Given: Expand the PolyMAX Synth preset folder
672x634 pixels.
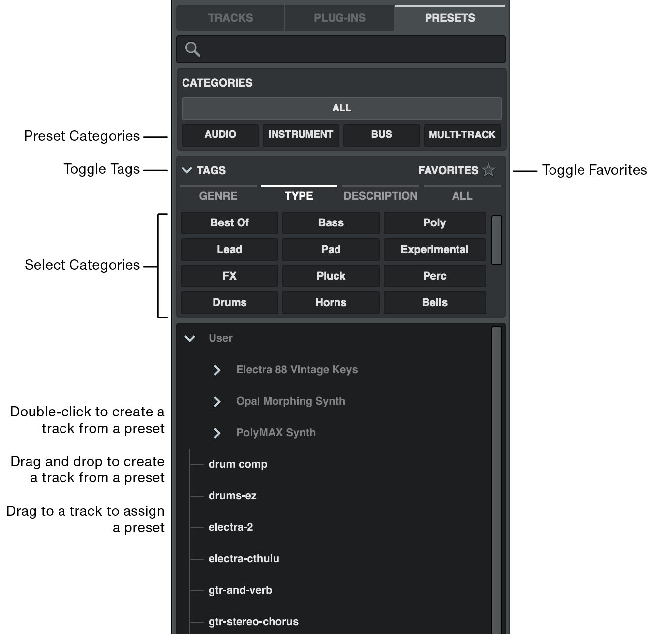Looking at the screenshot, I should 217,433.
